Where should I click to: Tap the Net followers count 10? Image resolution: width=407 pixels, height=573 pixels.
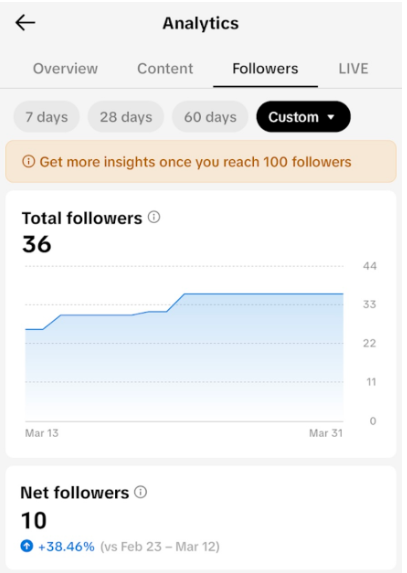pos(34,520)
